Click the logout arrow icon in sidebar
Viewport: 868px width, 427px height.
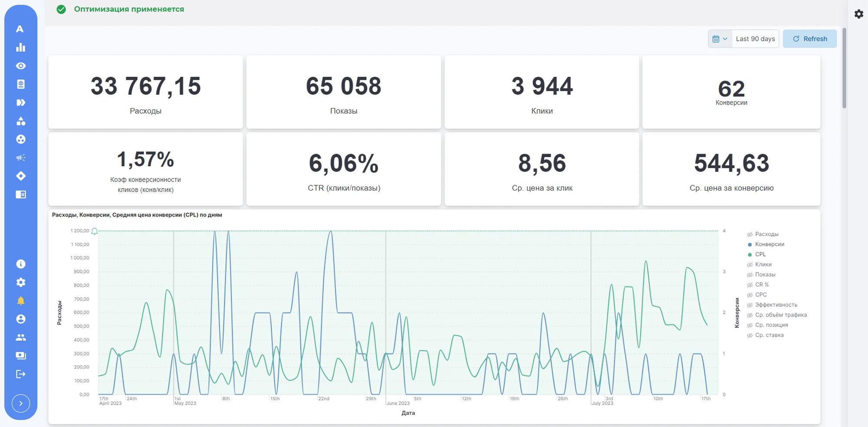point(20,374)
